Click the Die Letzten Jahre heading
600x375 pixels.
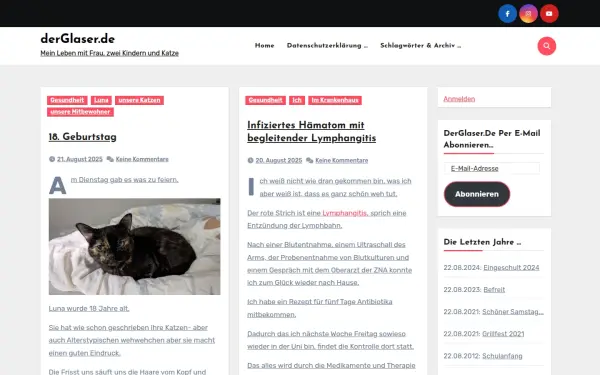click(x=482, y=242)
